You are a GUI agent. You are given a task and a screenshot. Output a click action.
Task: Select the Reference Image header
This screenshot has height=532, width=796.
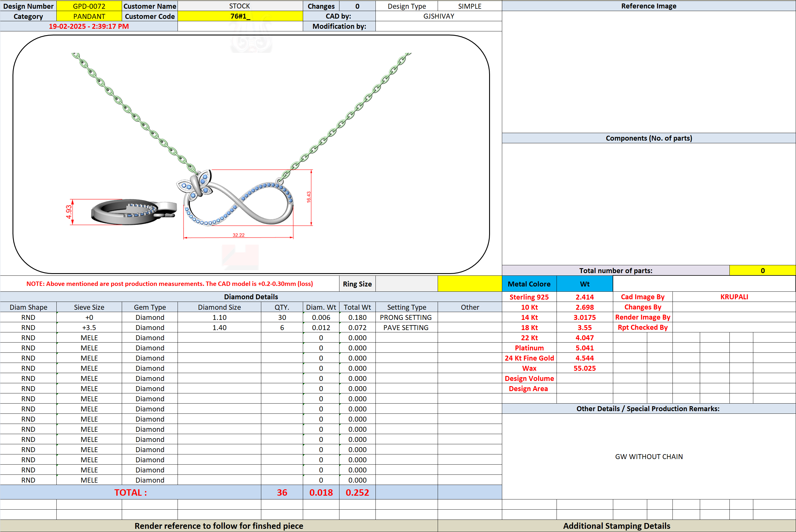point(649,6)
